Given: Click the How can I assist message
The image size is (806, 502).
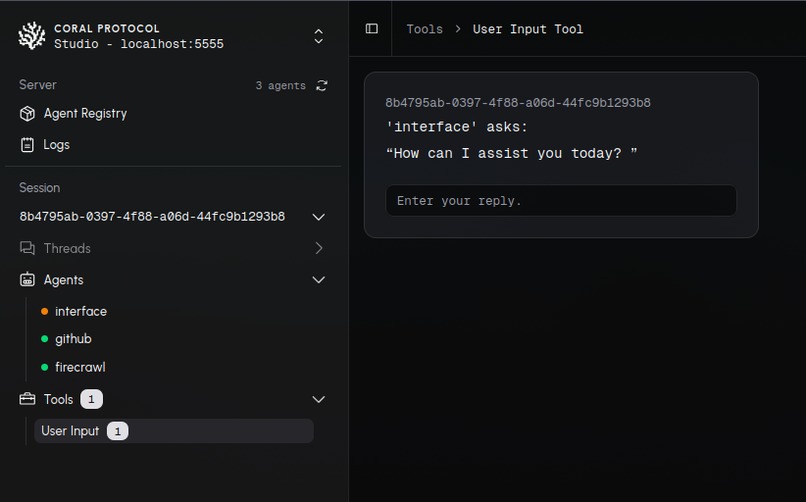Looking at the screenshot, I should [x=511, y=153].
